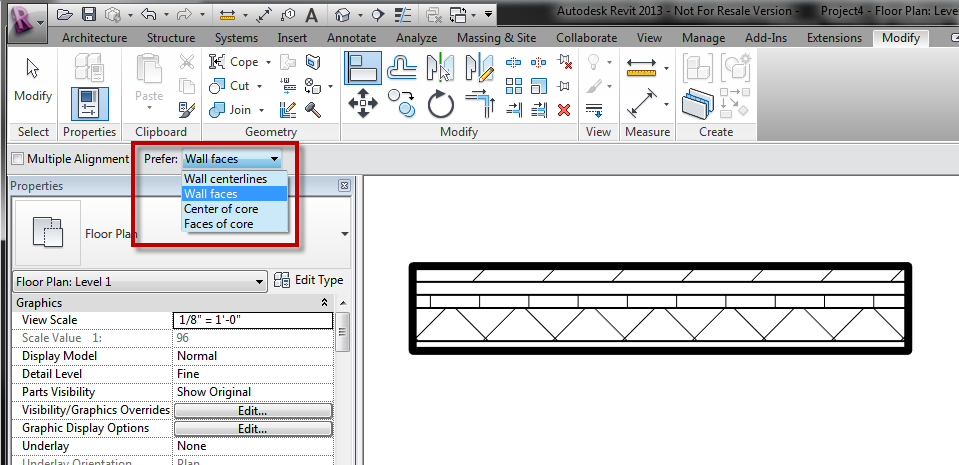Viewport: 959px width, 465px height.
Task: Click the Pin tool icon
Action: coord(564,86)
